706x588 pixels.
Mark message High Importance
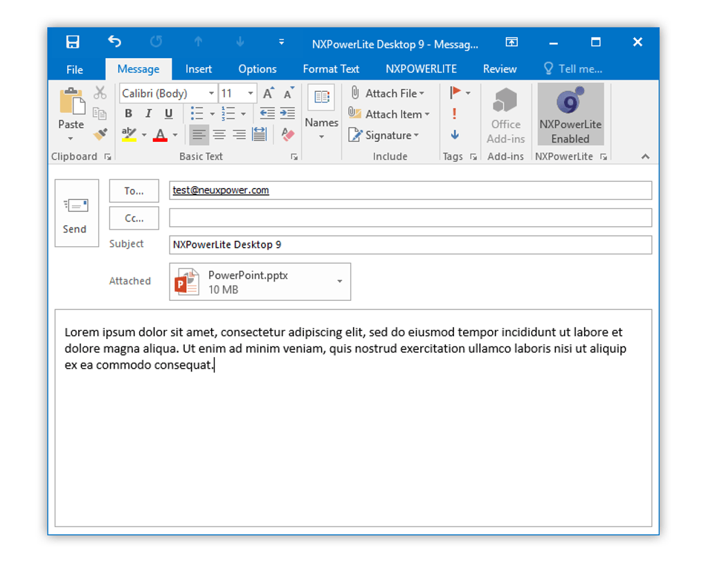(454, 113)
